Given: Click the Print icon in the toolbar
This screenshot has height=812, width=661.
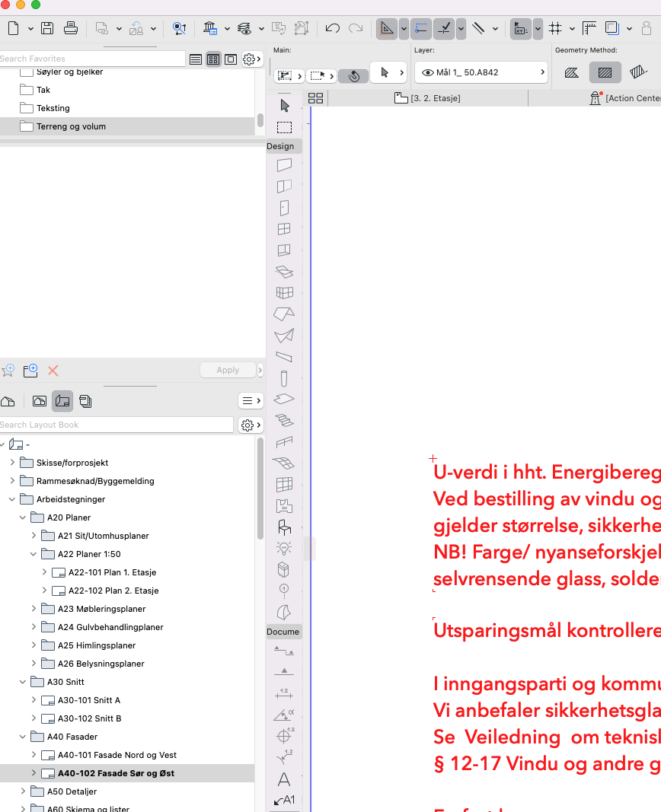Looking at the screenshot, I should point(70,28).
